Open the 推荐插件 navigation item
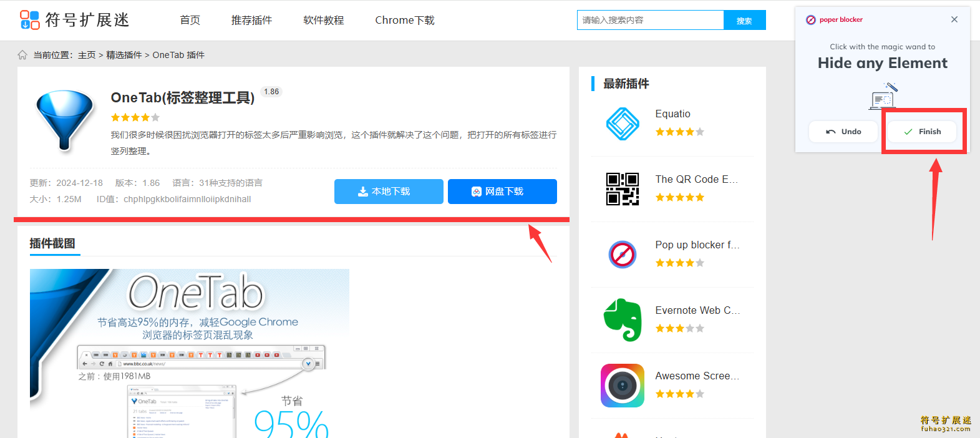Screen dimensions: 980x438 251,20
